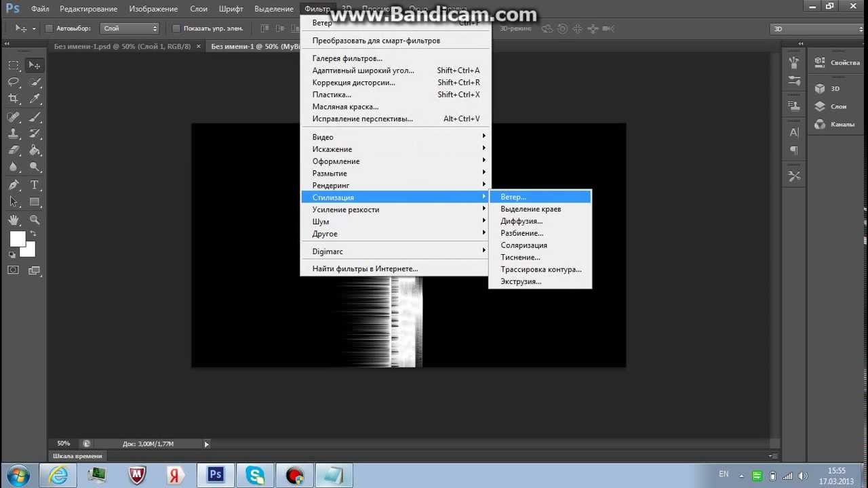The image size is (868, 488).
Task: Choose Ветер... in Стилизация submenu
Action: 540,197
